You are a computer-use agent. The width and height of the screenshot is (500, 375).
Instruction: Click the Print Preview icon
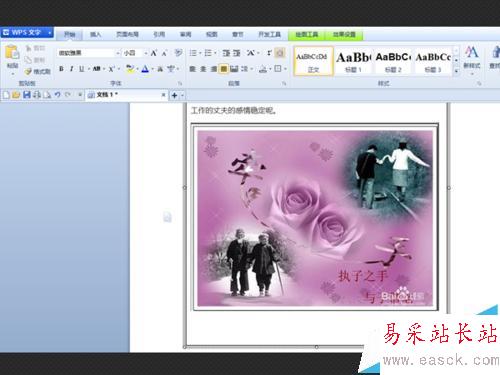click(47, 95)
